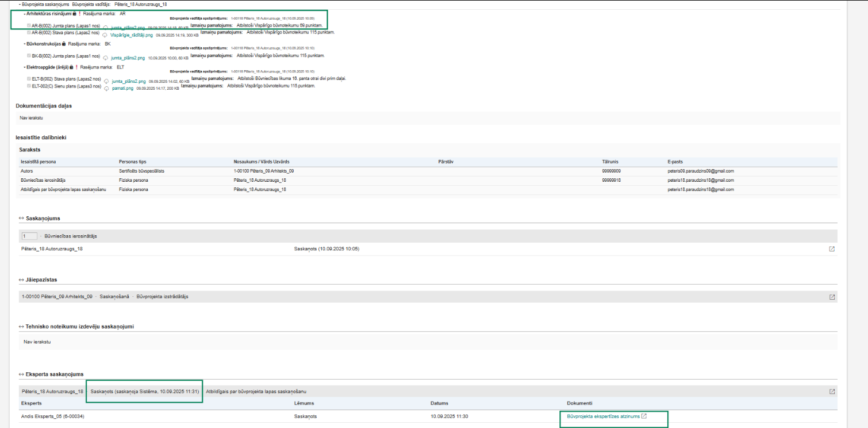Viewport: 868px width, 428px height.
Task: Open external link icon in Eksperta saskaņojums row
Action: pyautogui.click(x=832, y=392)
